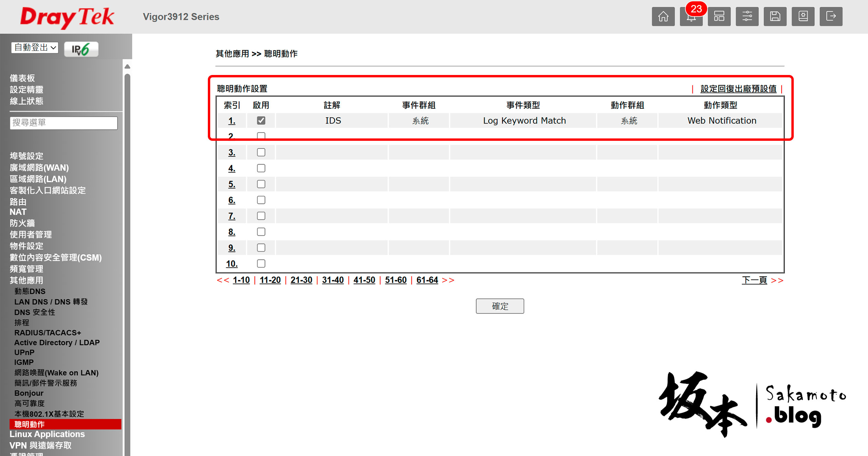Collapse 其他應用 menu
The width and height of the screenshot is (868, 456).
26,281
